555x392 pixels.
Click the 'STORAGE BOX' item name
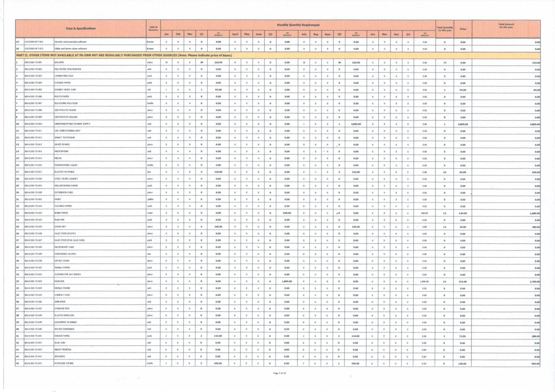coord(62,309)
